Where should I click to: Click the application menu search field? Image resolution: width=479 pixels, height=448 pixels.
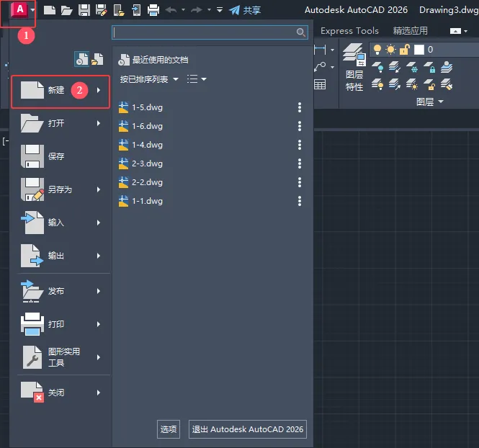click(x=205, y=32)
